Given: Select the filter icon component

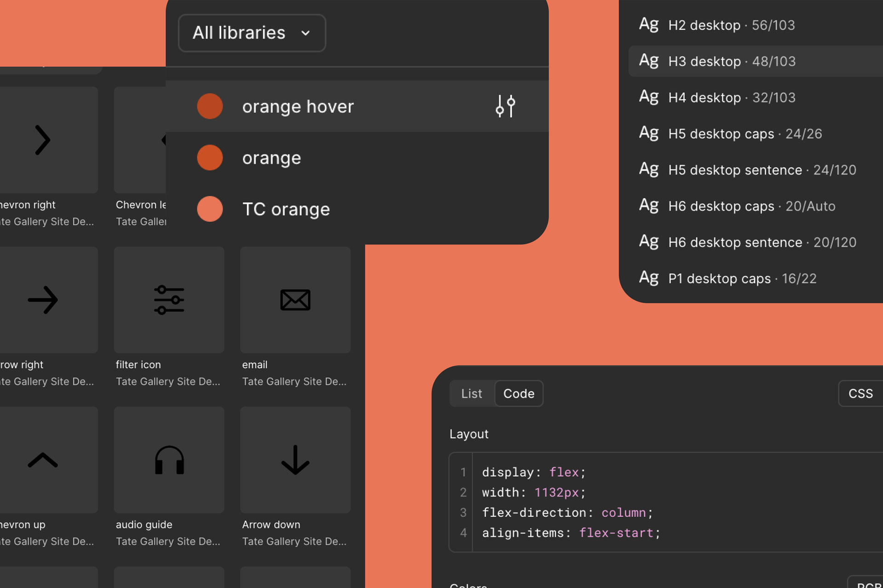Looking at the screenshot, I should pos(169,300).
